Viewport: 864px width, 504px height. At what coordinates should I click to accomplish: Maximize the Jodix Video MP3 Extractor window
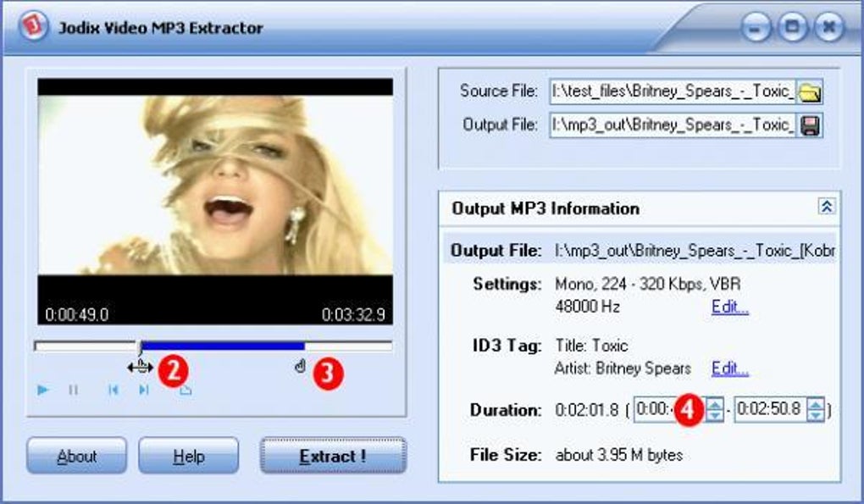coord(792,27)
